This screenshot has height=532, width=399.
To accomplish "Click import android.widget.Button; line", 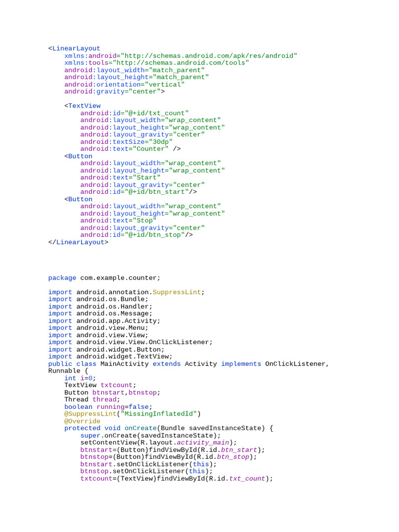I will point(106,350).
